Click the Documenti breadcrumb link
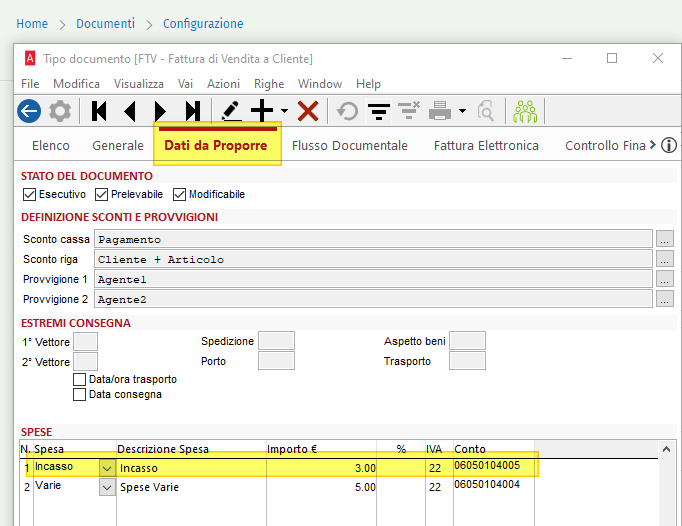This screenshot has height=526, width=682. click(x=105, y=23)
